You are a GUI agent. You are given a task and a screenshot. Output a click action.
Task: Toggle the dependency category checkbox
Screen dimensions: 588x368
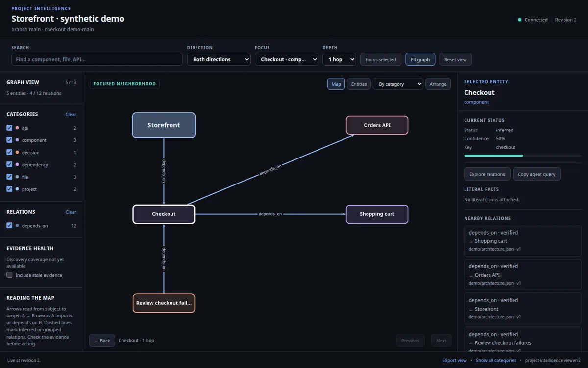(9, 164)
